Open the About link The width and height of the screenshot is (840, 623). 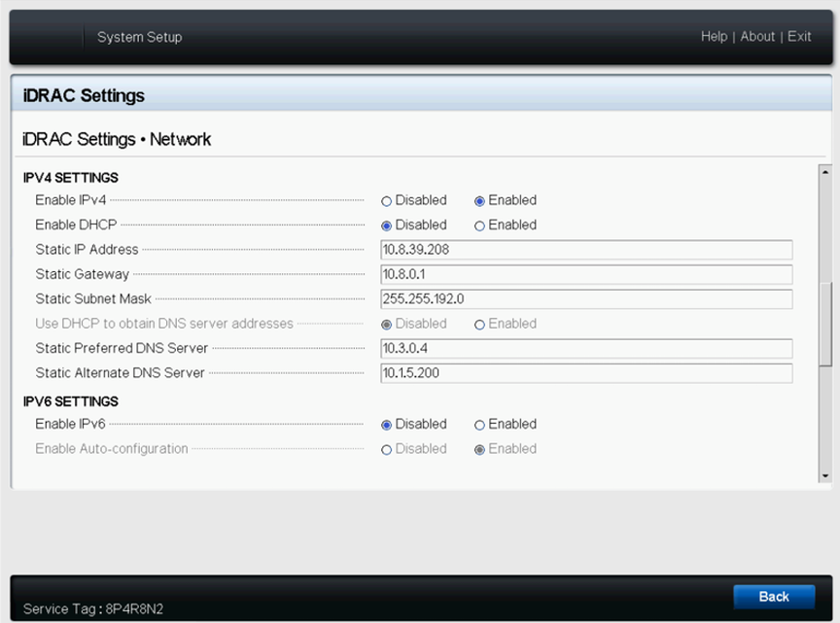pyautogui.click(x=757, y=36)
